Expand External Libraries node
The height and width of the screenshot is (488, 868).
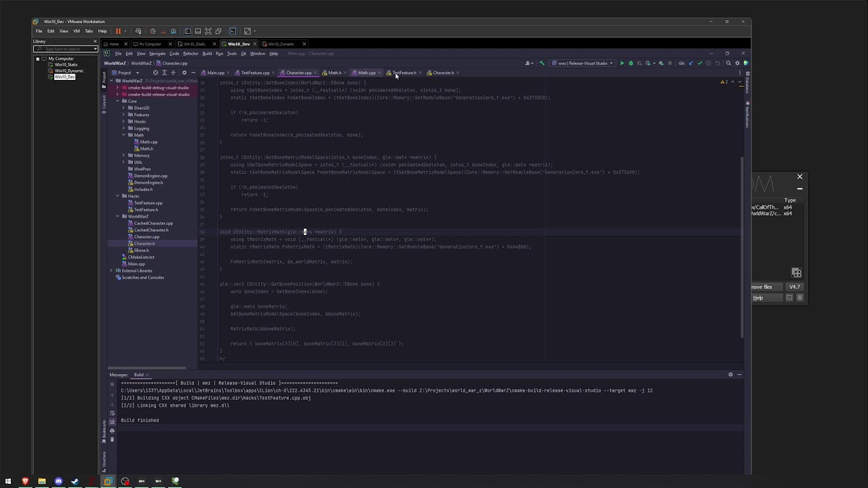pyautogui.click(x=111, y=270)
